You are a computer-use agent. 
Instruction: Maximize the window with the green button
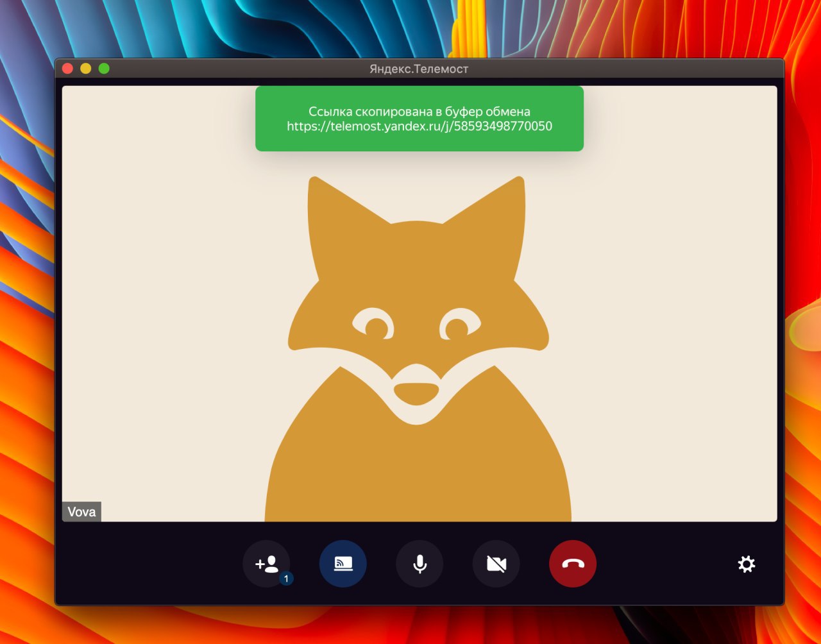pyautogui.click(x=104, y=69)
